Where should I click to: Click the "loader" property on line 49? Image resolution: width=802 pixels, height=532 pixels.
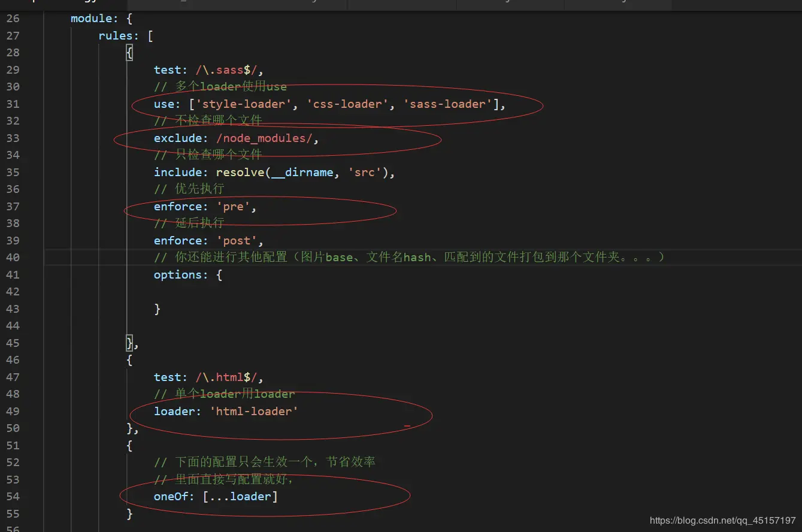[x=174, y=412]
